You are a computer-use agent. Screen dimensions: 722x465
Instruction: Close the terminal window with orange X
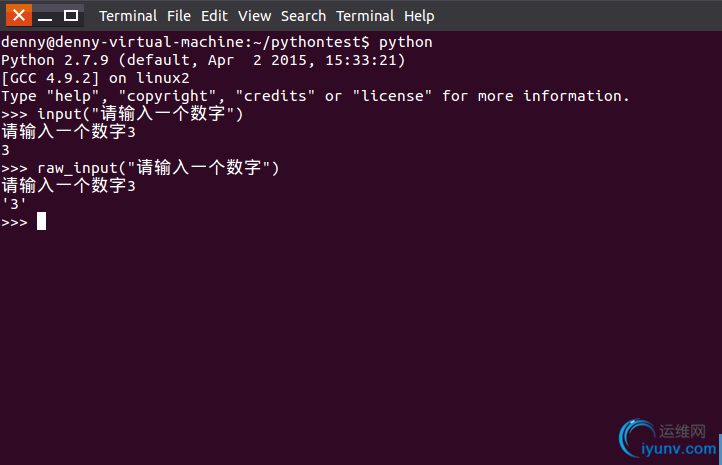[x=19, y=15]
